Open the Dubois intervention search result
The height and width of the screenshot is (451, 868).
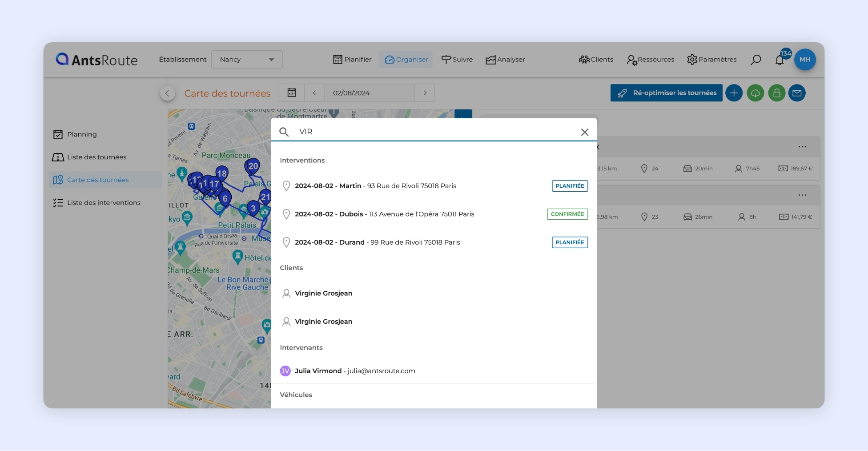tap(384, 214)
